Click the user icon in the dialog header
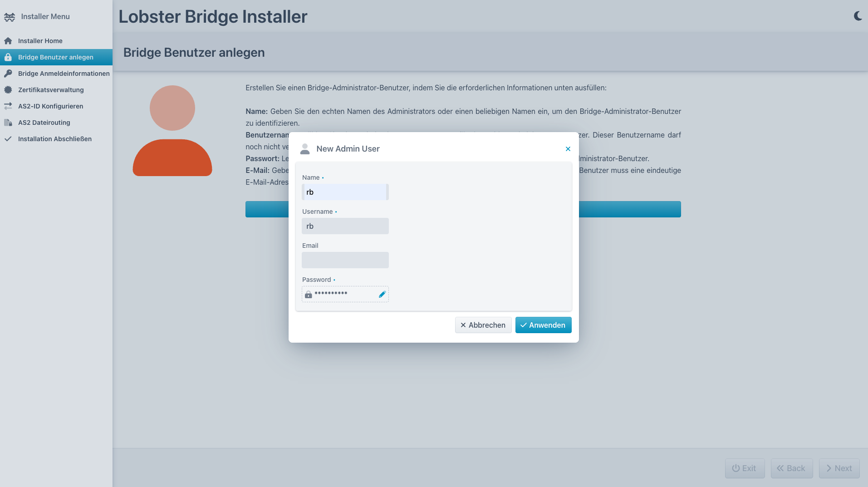This screenshot has height=487, width=868. (x=305, y=149)
